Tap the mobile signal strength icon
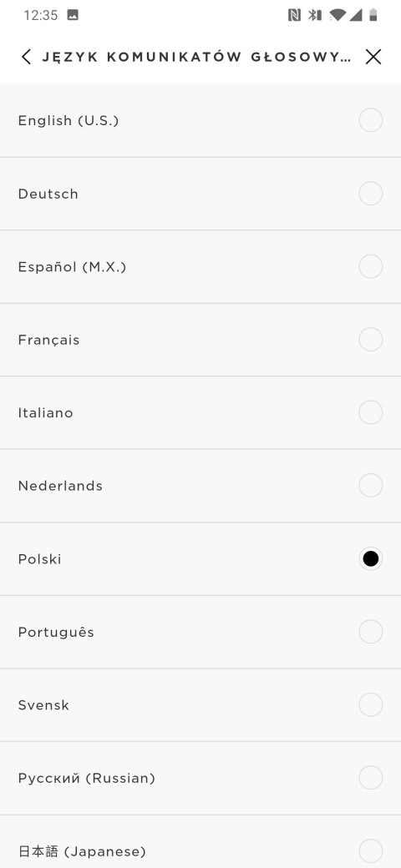401x868 pixels. click(x=356, y=15)
